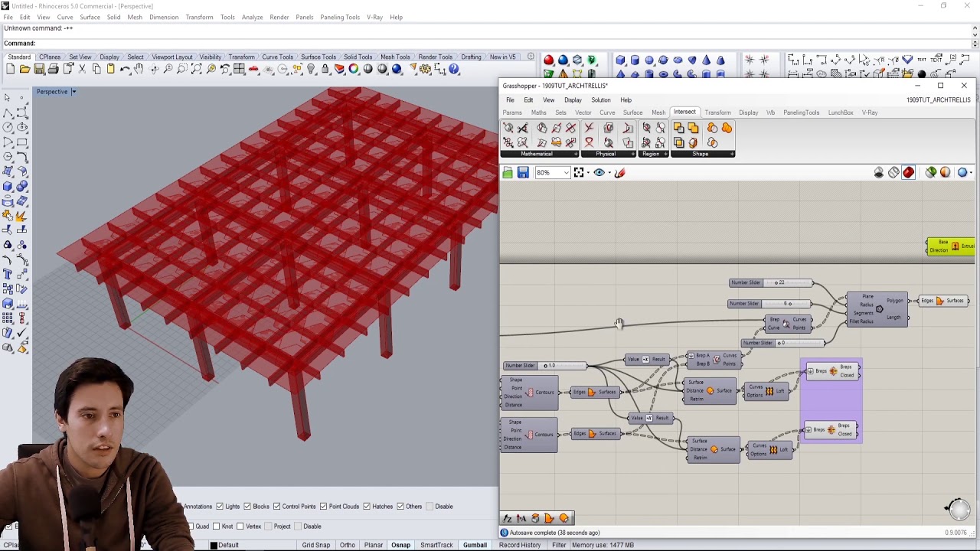Click the black Default layer color swatch

point(214,545)
